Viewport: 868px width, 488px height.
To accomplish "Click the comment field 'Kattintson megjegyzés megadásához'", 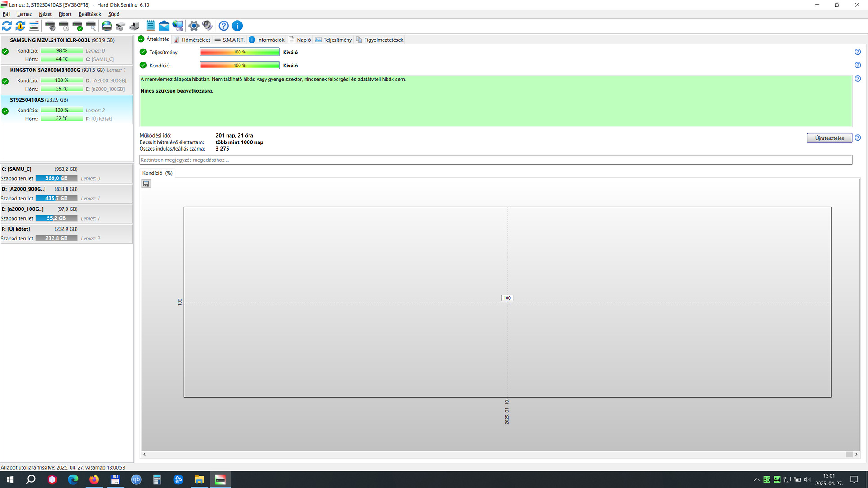I will click(495, 160).
